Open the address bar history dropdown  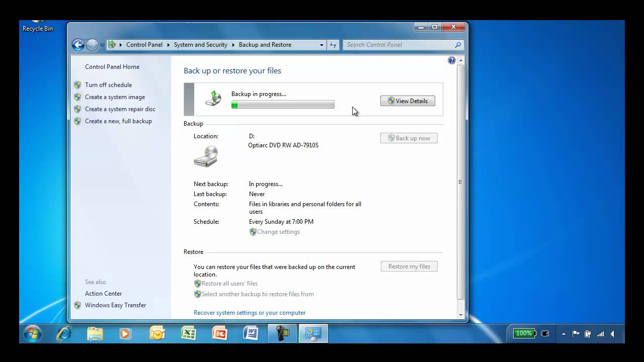tap(321, 45)
